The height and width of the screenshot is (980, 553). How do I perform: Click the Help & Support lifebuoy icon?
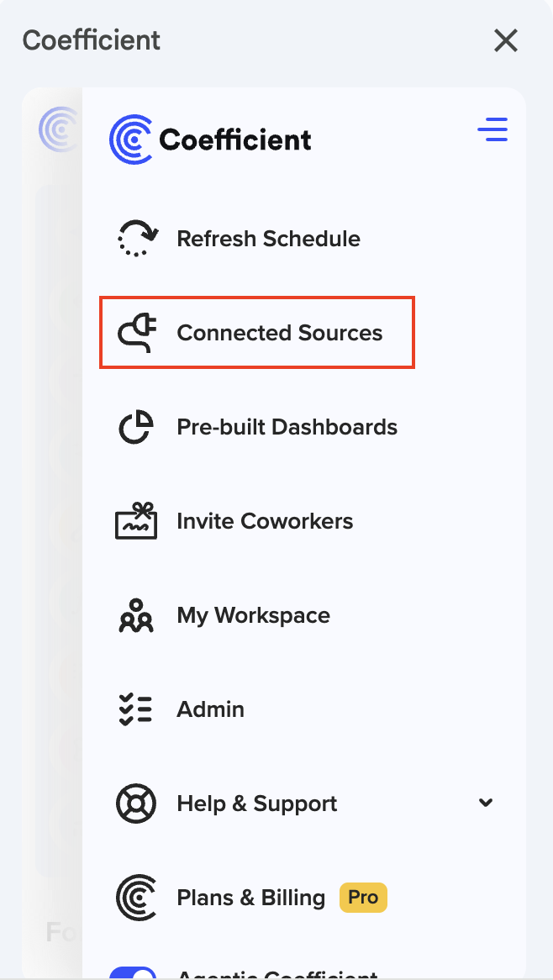[x=136, y=803]
